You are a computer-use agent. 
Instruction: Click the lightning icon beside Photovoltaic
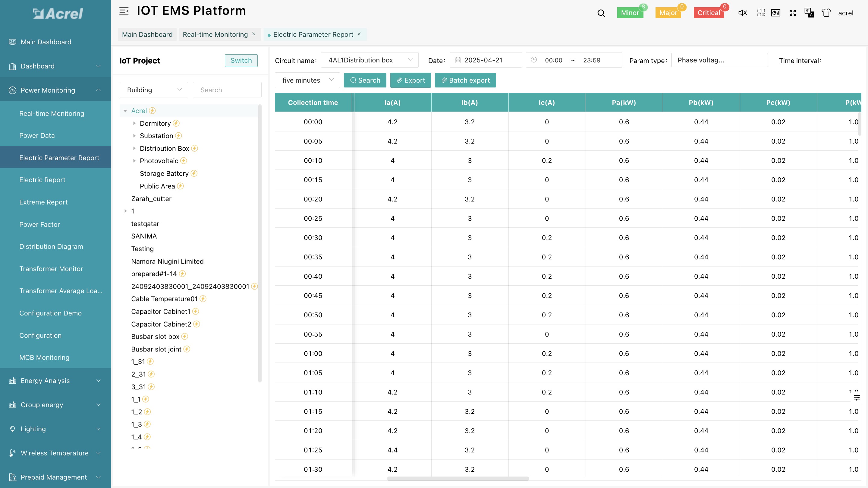pos(184,161)
